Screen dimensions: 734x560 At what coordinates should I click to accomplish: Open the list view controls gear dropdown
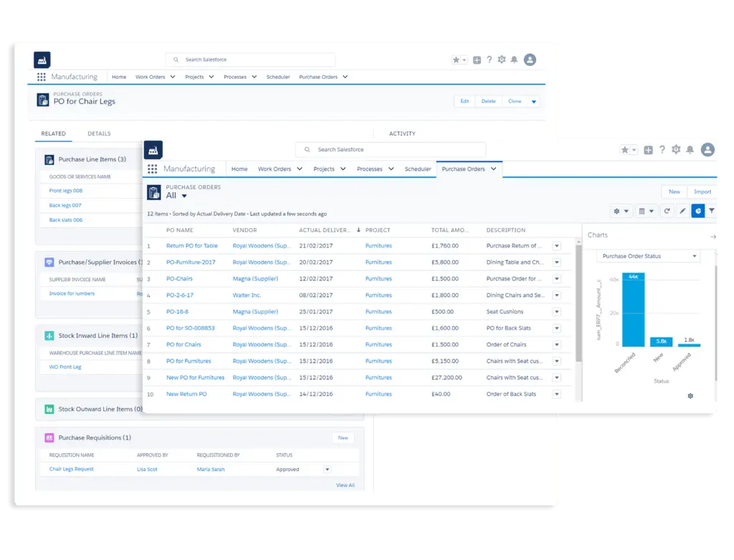621,212
